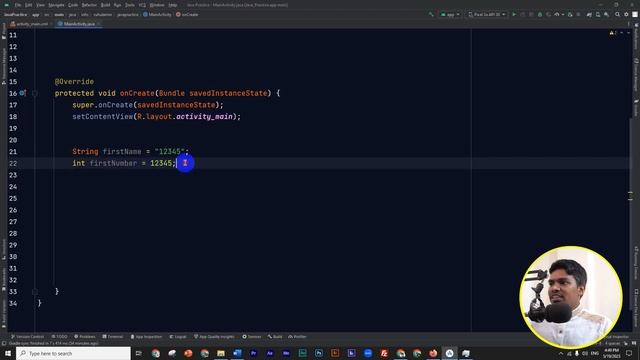Open the Windows Start menu
The width and height of the screenshot is (640, 360).
click(x=8, y=353)
